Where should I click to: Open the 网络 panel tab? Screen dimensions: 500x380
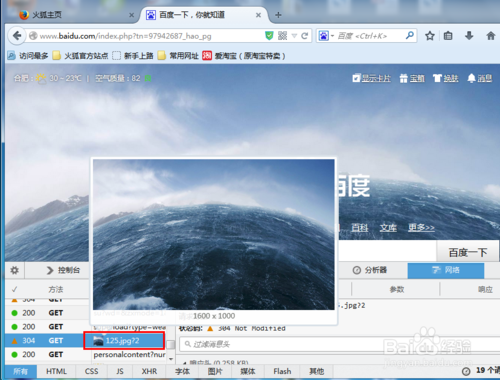446,270
